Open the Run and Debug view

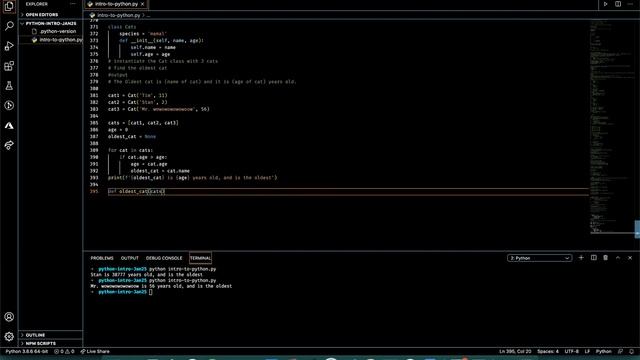pyautogui.click(x=9, y=46)
